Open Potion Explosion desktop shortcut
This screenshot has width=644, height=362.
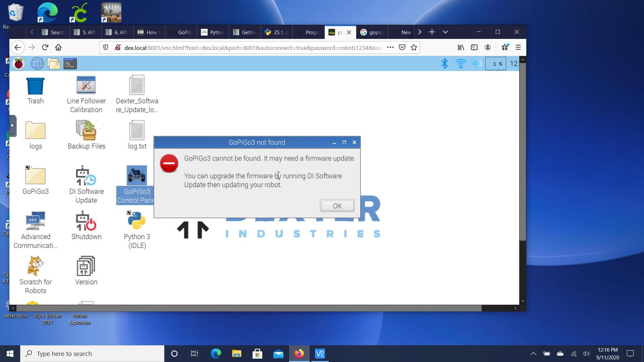point(79,319)
